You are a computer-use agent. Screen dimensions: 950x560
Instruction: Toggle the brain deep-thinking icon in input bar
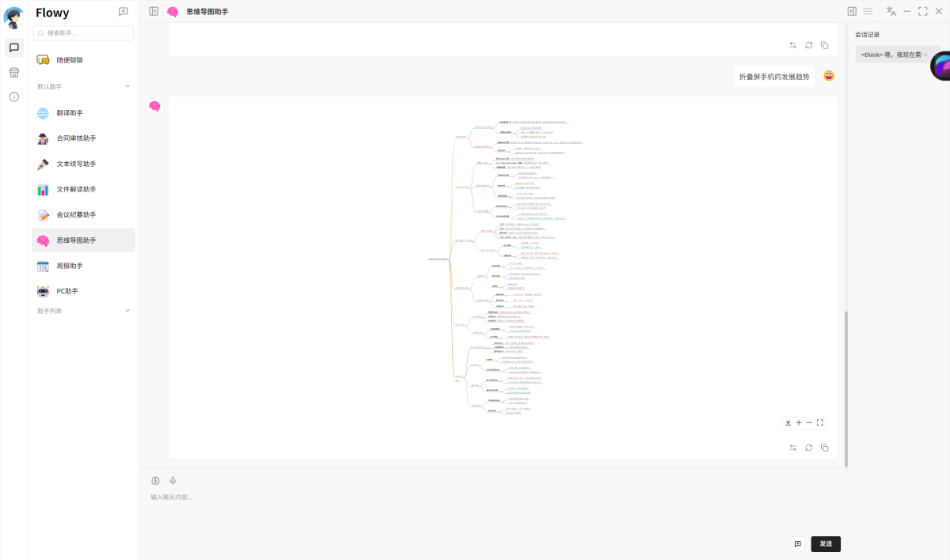(156, 481)
